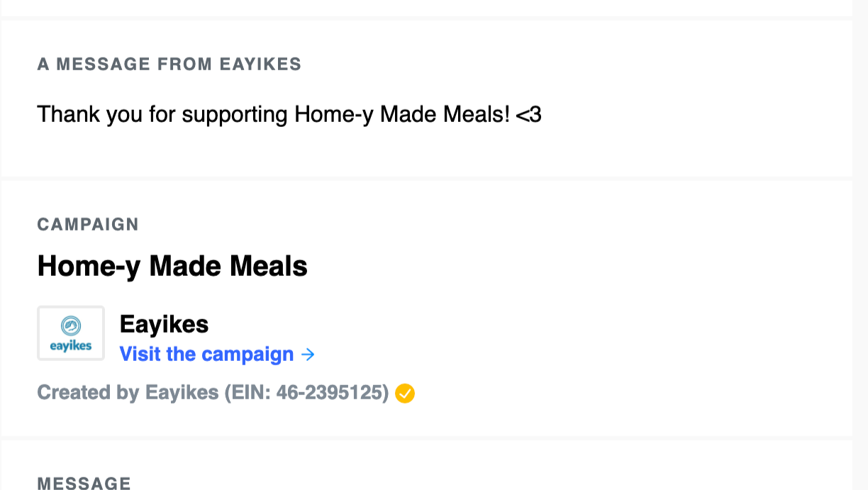Viewport: 868px width, 490px height.
Task: Click the word EAYIKES in the message heading
Action: click(x=260, y=65)
